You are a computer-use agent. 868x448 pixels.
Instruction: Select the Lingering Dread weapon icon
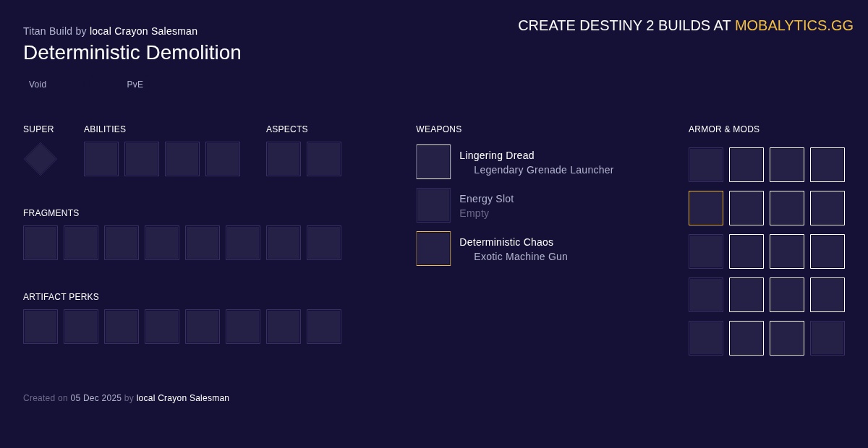tap(433, 162)
